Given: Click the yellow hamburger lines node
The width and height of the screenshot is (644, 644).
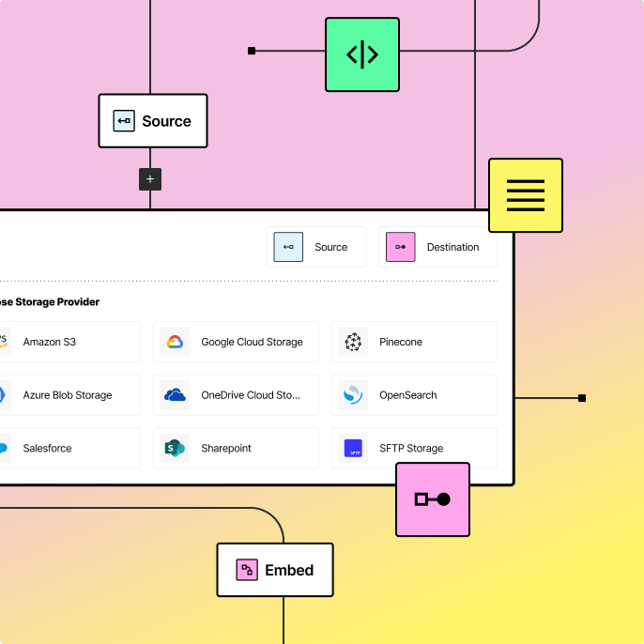Looking at the screenshot, I should pos(525,195).
